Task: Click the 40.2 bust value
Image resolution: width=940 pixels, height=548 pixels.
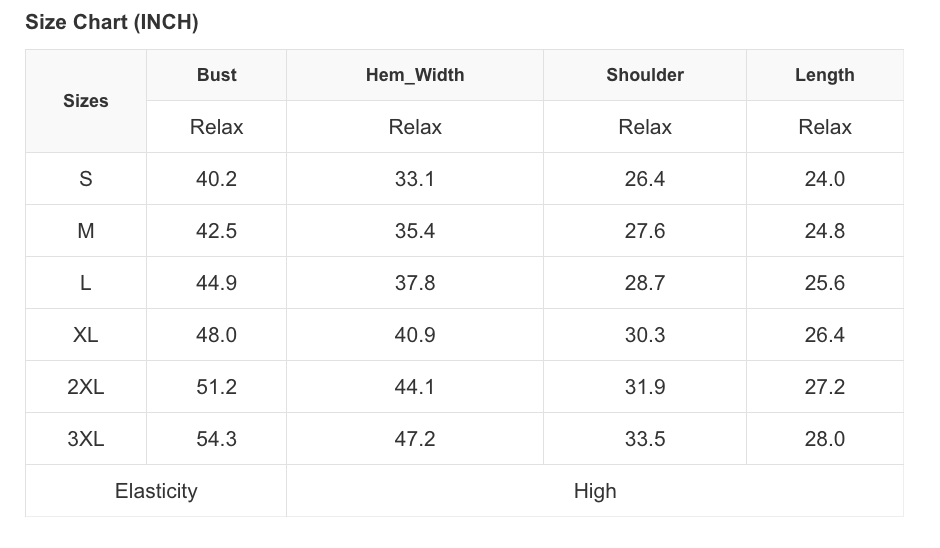Action: (216, 179)
